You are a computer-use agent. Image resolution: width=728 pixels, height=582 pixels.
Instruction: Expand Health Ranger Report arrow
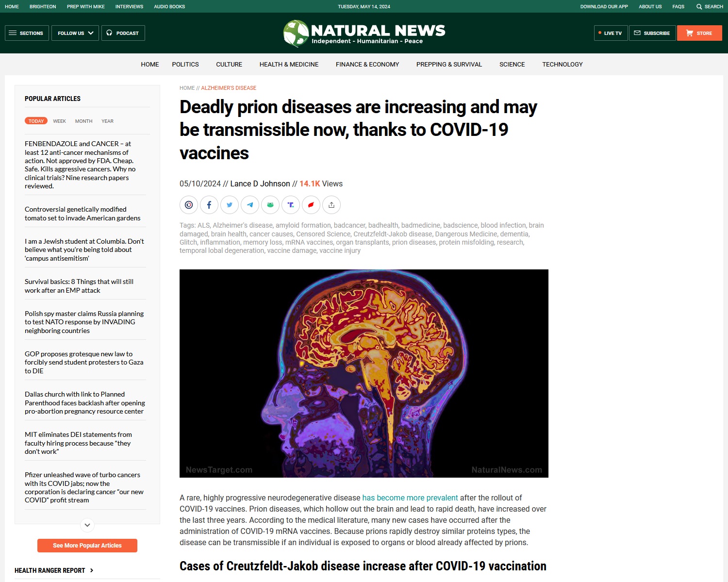coord(91,570)
